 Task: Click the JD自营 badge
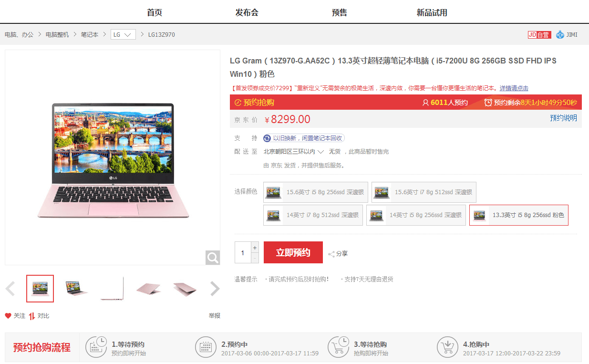[x=539, y=35]
